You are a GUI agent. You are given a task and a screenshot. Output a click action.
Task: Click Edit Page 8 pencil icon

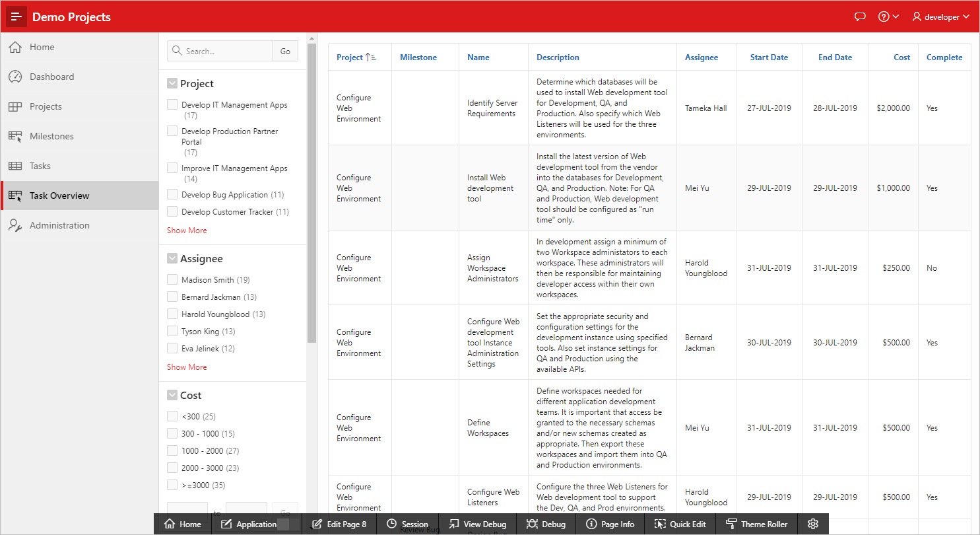317,524
